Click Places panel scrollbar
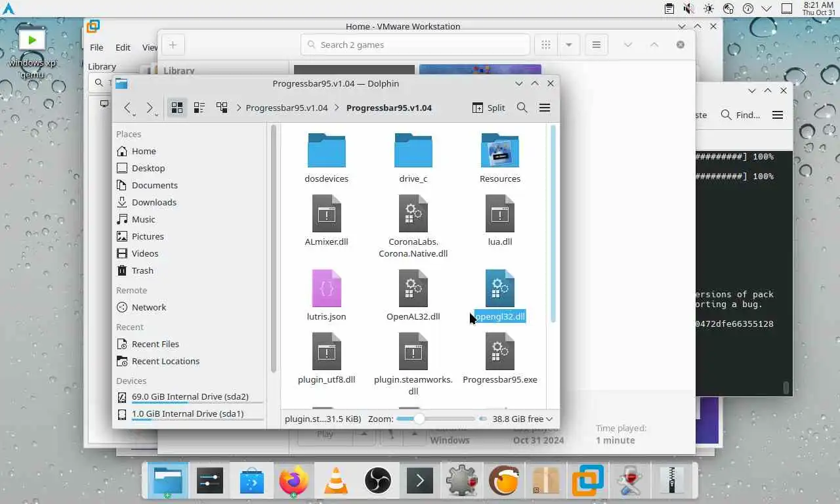Screen dimensions: 840x504 [x=273, y=249]
